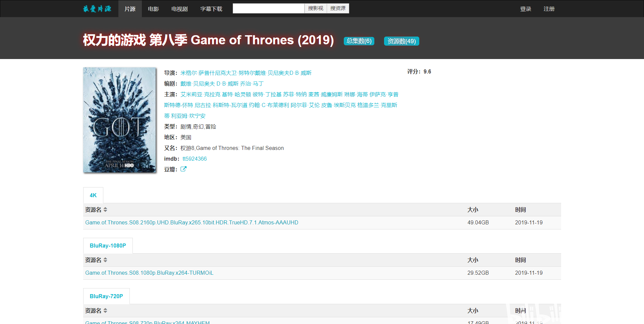This screenshot has width=644, height=324.
Task: Click the alias text 权游8,Game of Thrones: The Final Season
Action: pyautogui.click(x=232, y=148)
